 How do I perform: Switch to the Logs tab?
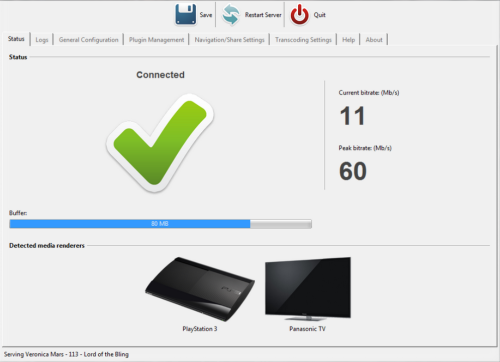42,40
